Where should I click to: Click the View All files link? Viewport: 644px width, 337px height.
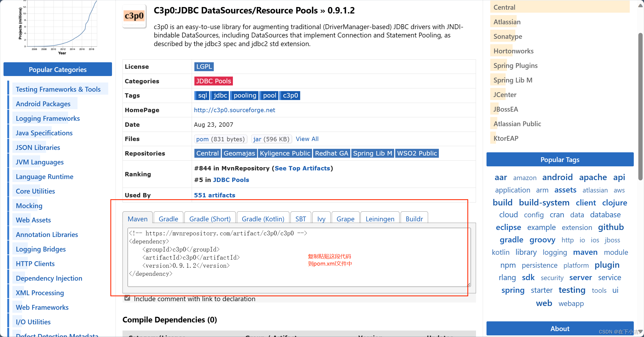click(x=307, y=139)
